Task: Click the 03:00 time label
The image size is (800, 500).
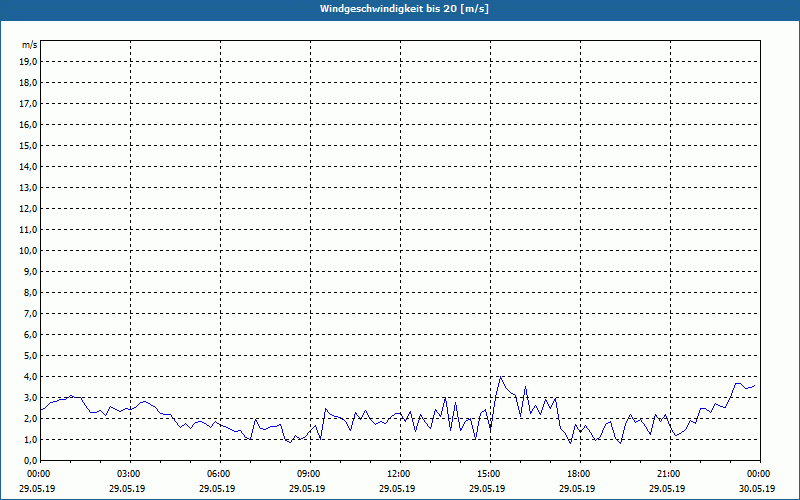Action: (x=131, y=474)
